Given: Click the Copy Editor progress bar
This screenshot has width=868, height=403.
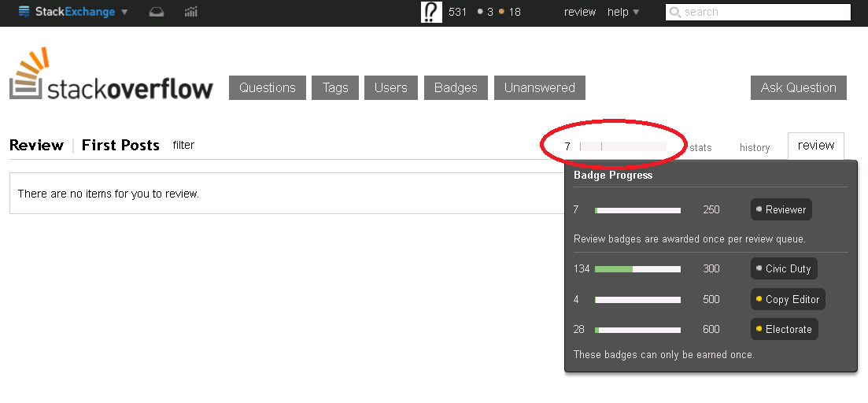Looking at the screenshot, I should tap(637, 299).
